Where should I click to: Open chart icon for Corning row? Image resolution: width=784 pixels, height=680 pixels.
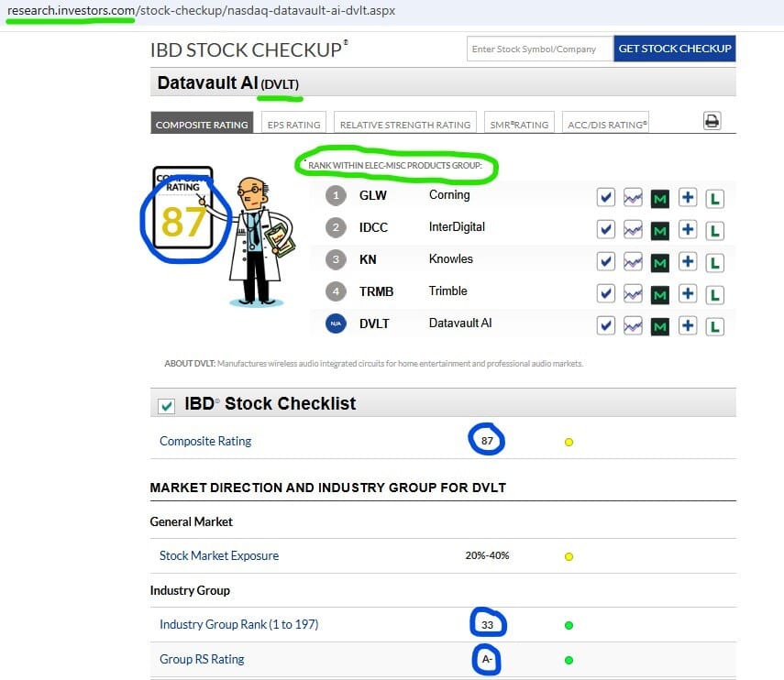[x=633, y=198]
